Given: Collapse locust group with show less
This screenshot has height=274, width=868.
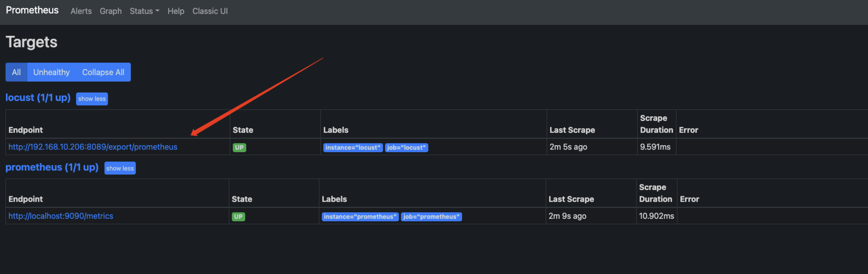Looking at the screenshot, I should tap(92, 99).
